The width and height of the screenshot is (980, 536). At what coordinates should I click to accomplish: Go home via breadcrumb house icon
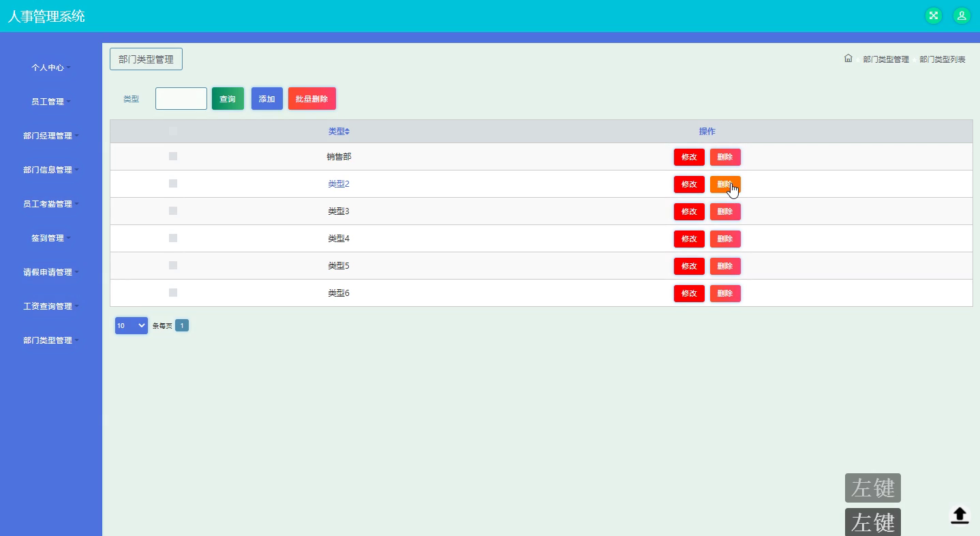[848, 59]
